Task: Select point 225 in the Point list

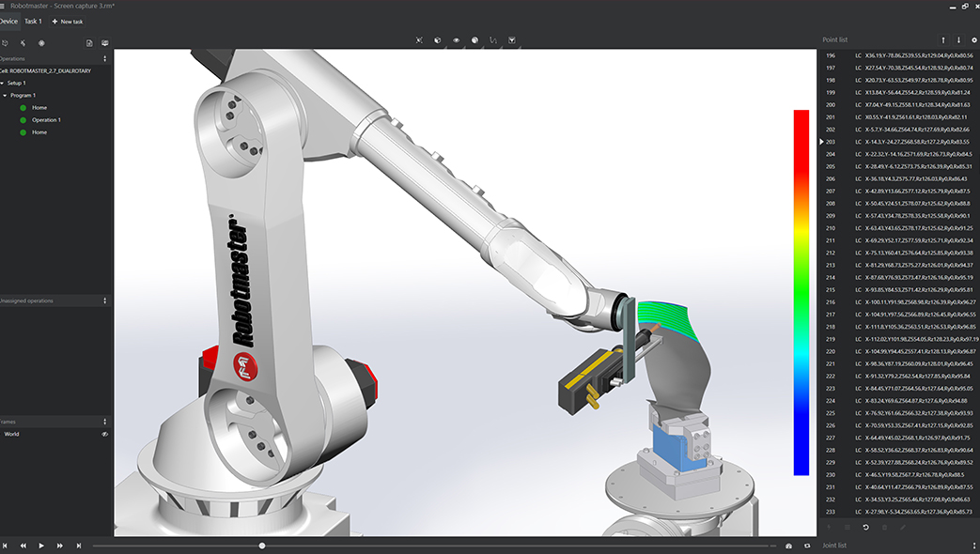Action: (x=899, y=413)
